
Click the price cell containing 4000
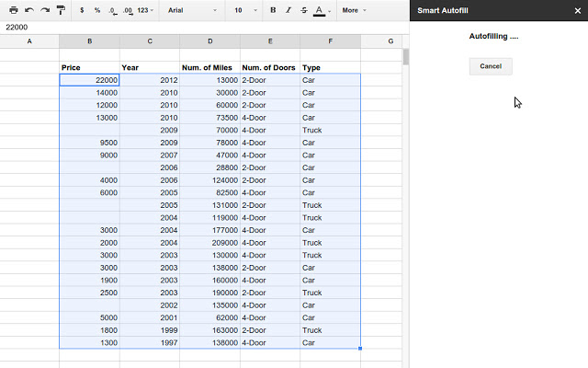[90, 180]
